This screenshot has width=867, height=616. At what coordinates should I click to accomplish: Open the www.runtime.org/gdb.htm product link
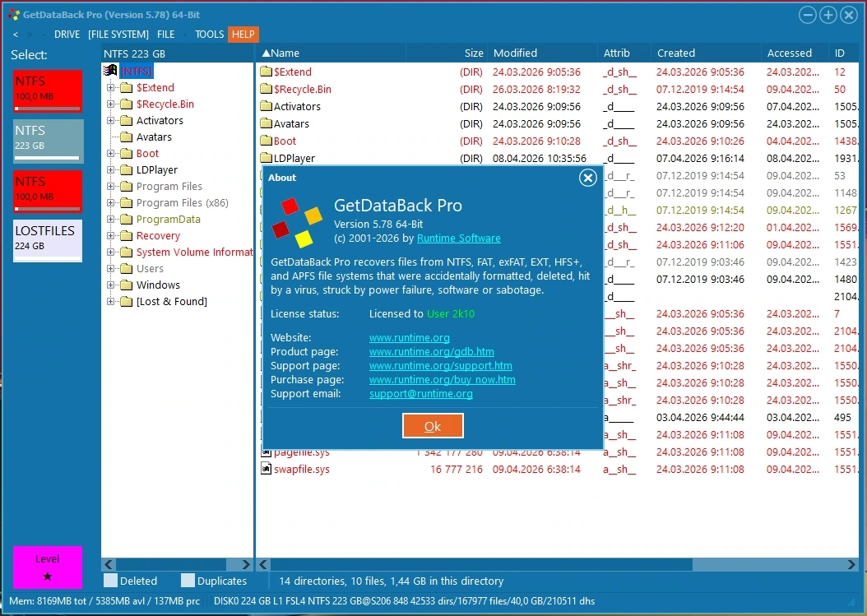432,352
